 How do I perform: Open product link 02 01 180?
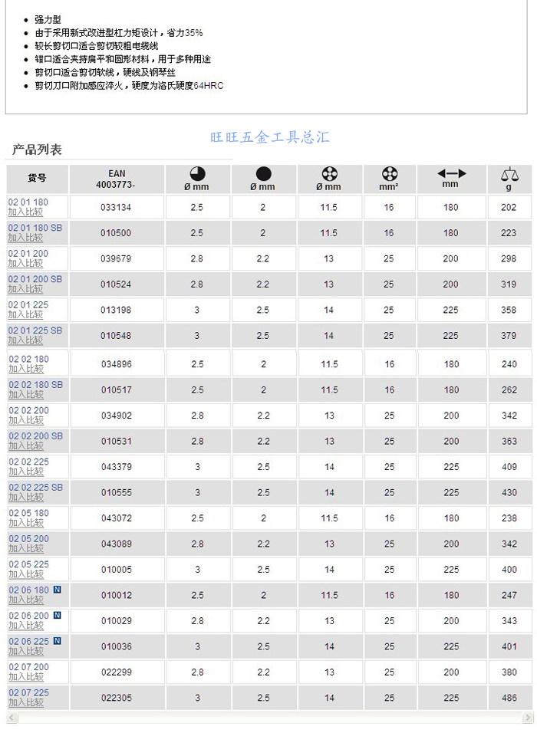coord(28,202)
